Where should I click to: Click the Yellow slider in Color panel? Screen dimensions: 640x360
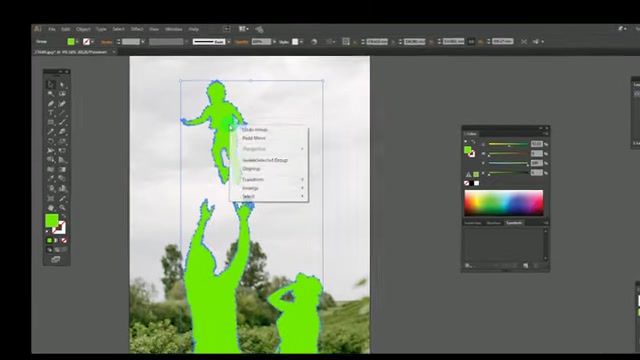click(508, 163)
